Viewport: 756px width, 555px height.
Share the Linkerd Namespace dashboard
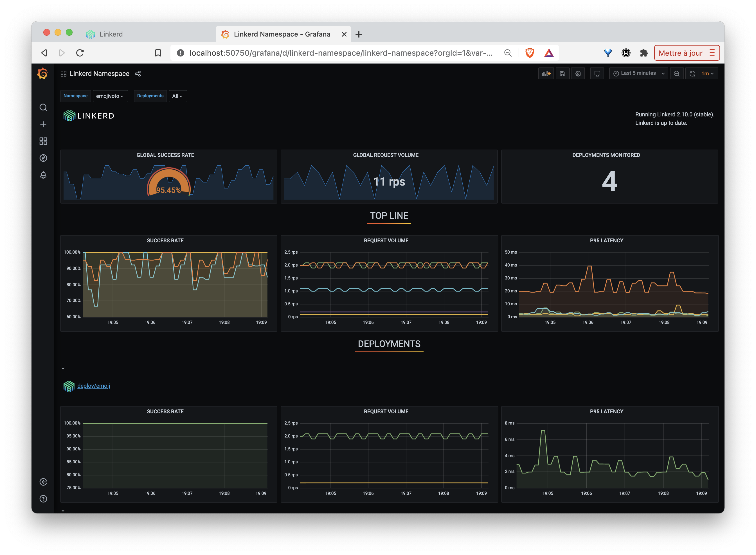tap(138, 74)
